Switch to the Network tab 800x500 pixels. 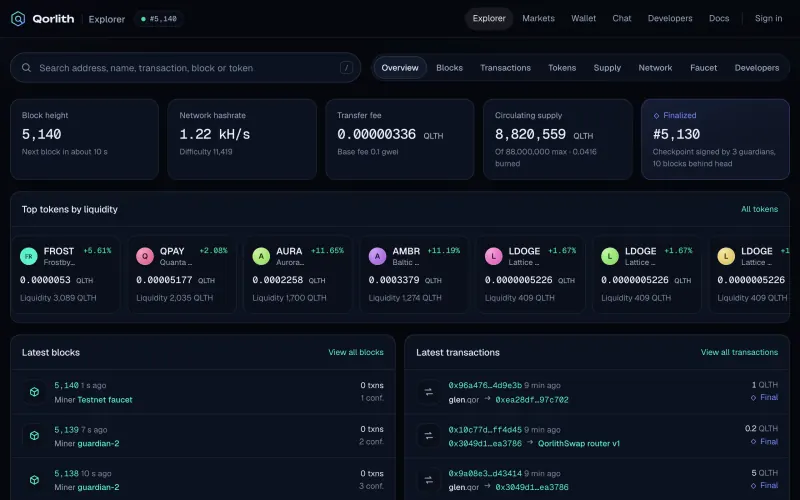click(655, 68)
